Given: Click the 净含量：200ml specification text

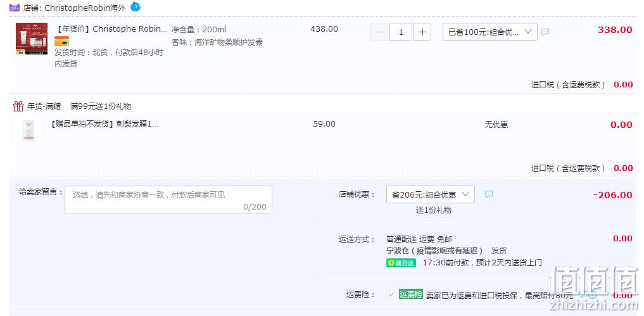Looking at the screenshot, I should tap(199, 30).
